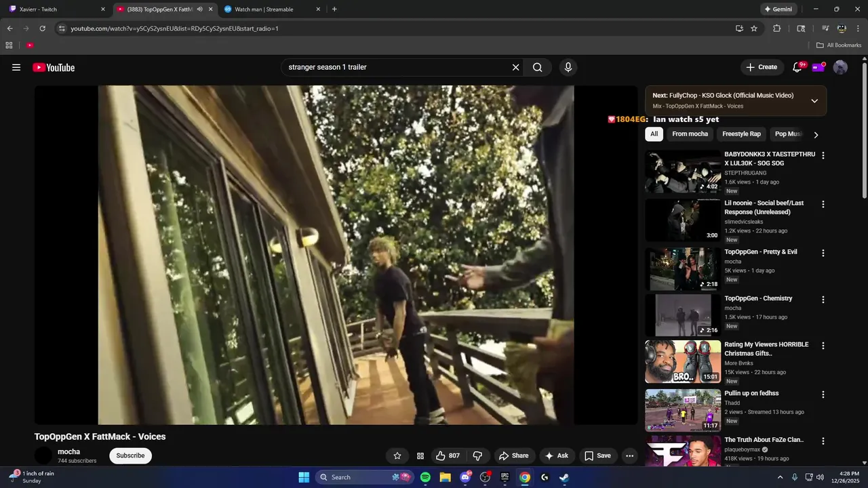Open options for TopOppGen Chemistry video
The image size is (868, 488).
(823, 300)
